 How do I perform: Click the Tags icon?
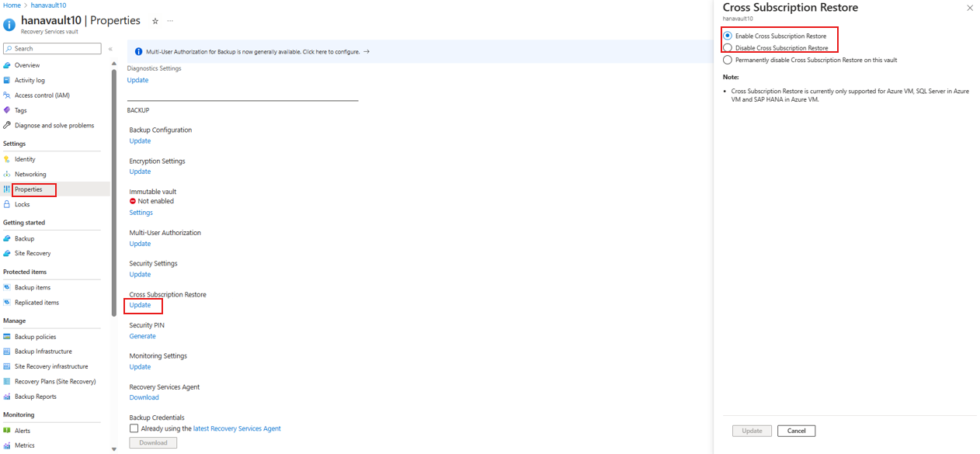point(7,110)
